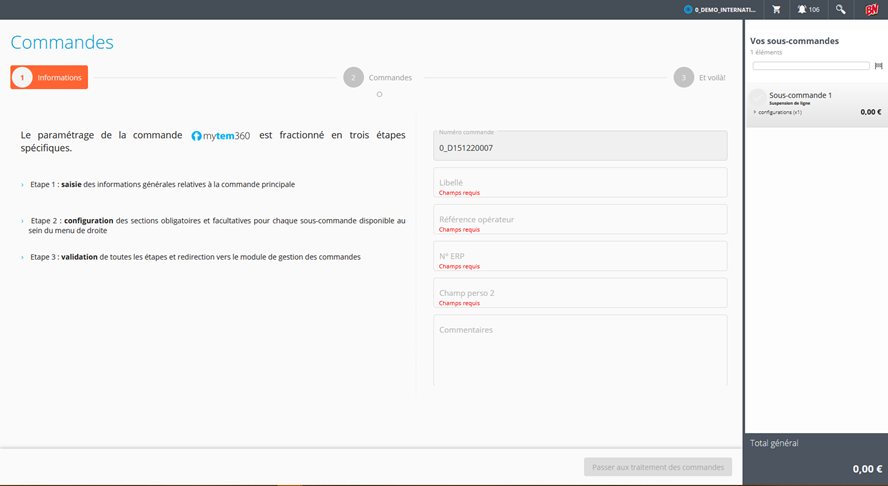The height and width of the screenshot is (486, 888).
Task: Click the Commentaires text area
Action: 580,351
